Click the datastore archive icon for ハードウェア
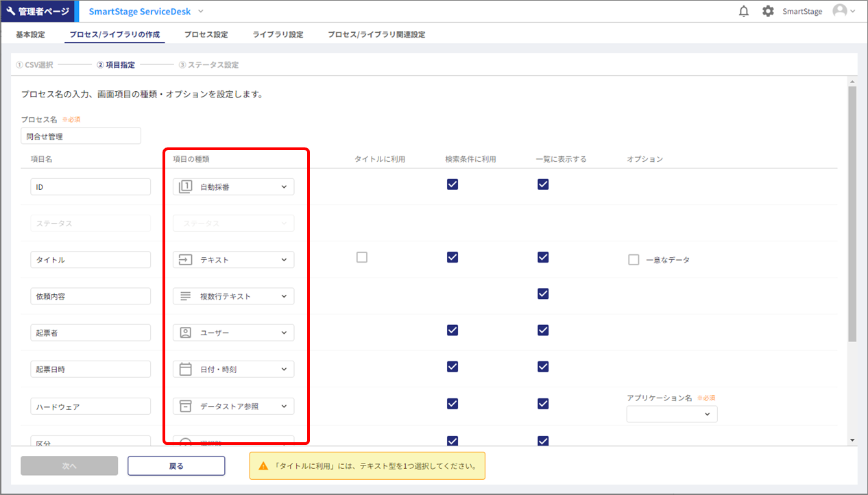This screenshot has height=495, width=868. coord(185,406)
